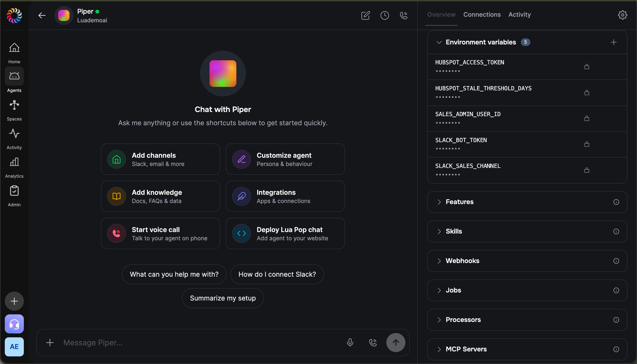Open the headset support icon
This screenshot has height=364, width=637.
click(x=14, y=324)
